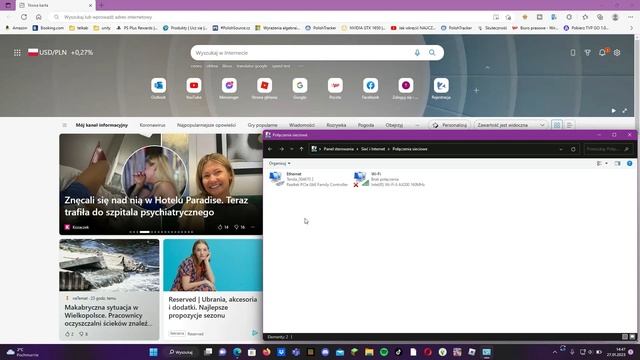640x360 pixels.
Task: Open the Wielkopolska news article
Action: [109, 315]
